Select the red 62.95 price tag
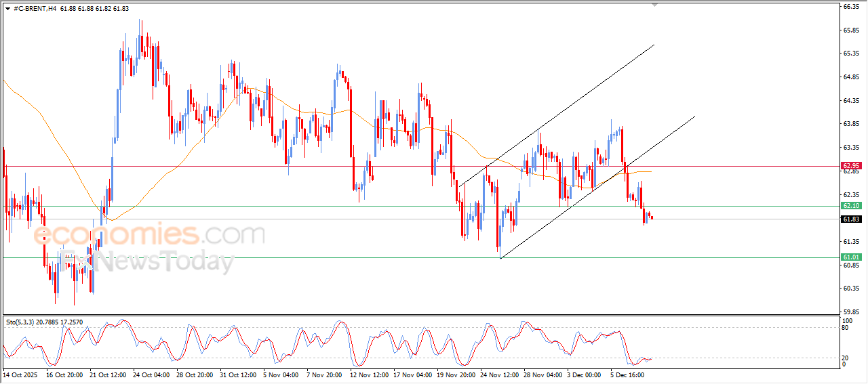This screenshot has height=384, width=868. coord(850,166)
